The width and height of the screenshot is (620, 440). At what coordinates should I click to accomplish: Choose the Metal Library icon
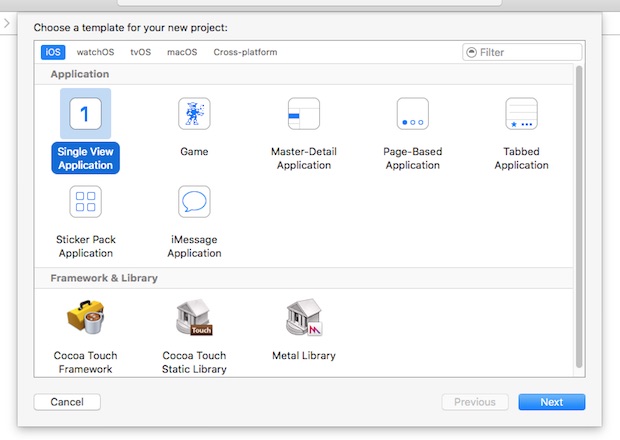coord(304,317)
